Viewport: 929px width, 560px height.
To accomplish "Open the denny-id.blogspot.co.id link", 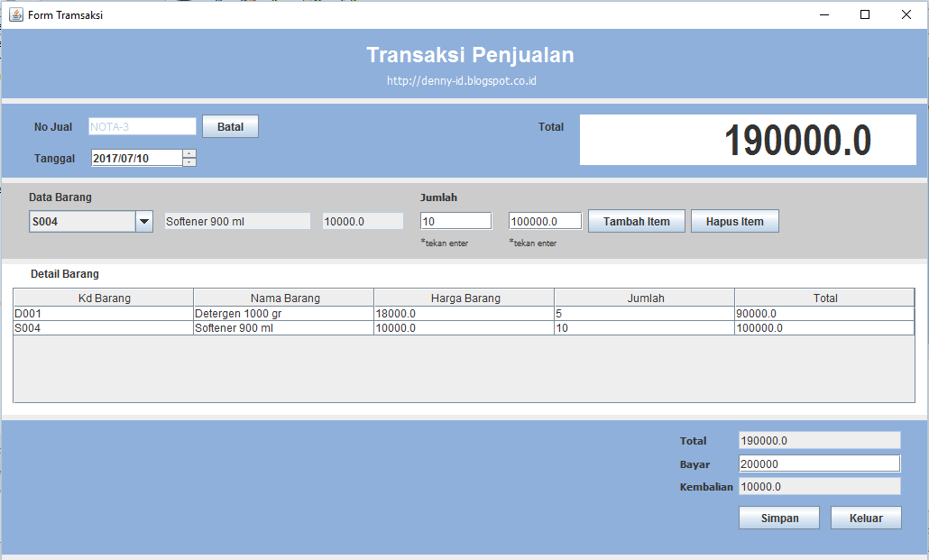I will click(x=469, y=79).
